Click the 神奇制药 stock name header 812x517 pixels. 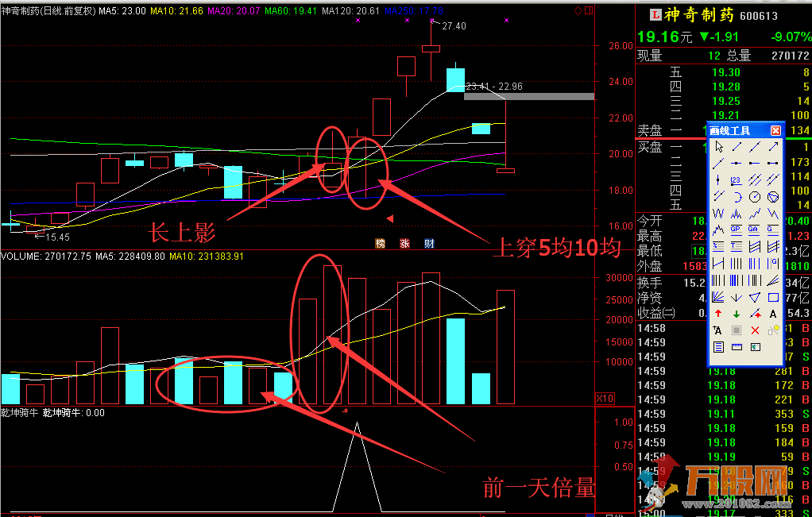pyautogui.click(x=699, y=16)
